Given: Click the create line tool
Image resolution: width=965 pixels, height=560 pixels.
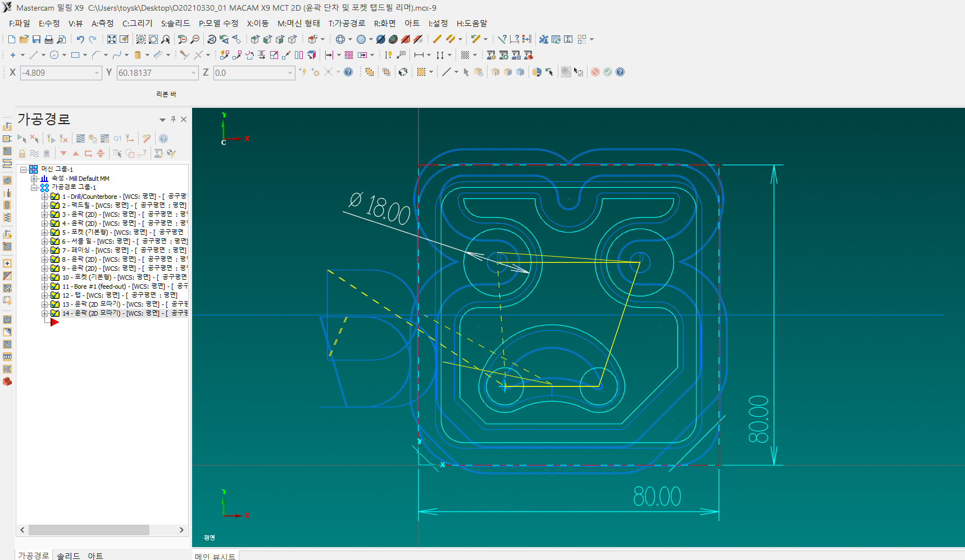Looking at the screenshot, I should (x=34, y=55).
